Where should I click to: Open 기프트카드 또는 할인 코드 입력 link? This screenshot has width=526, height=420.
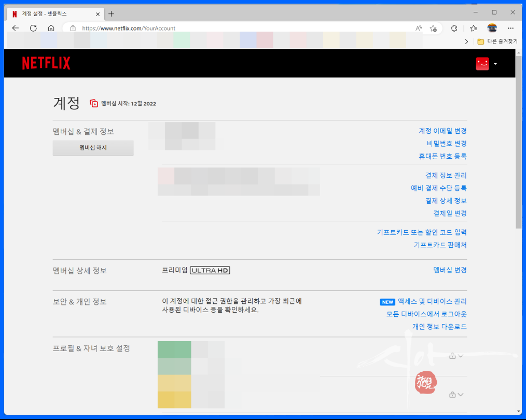click(422, 232)
